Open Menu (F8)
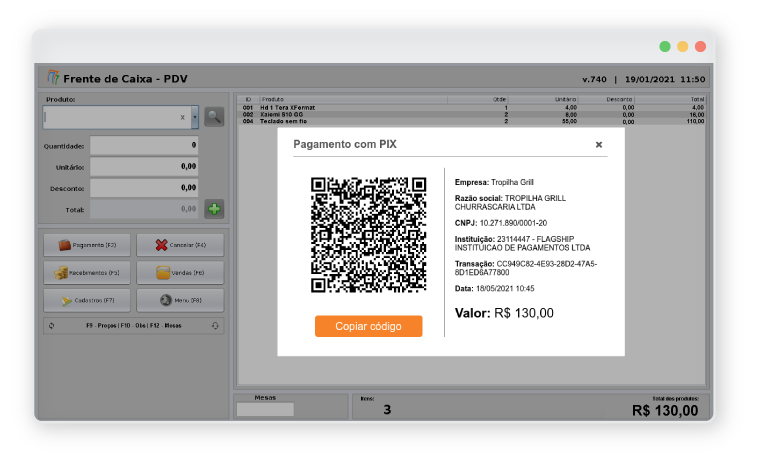Image resolution: width=758 pixels, height=463 pixels. [180, 300]
